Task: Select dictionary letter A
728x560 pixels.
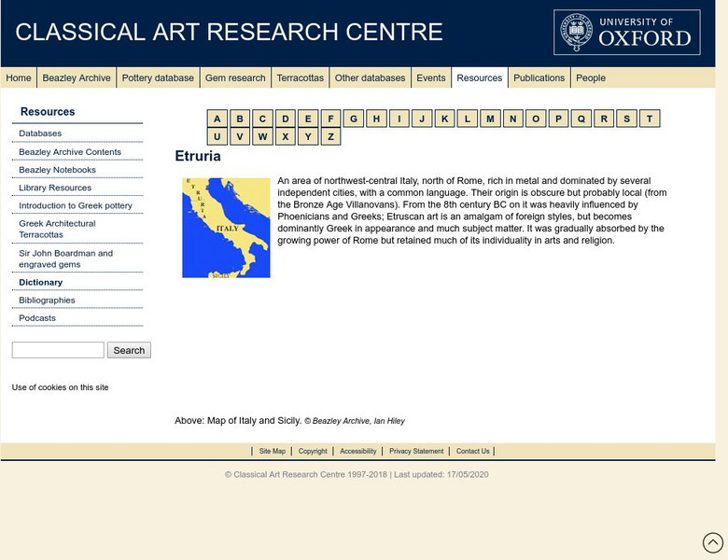Action: click(217, 119)
